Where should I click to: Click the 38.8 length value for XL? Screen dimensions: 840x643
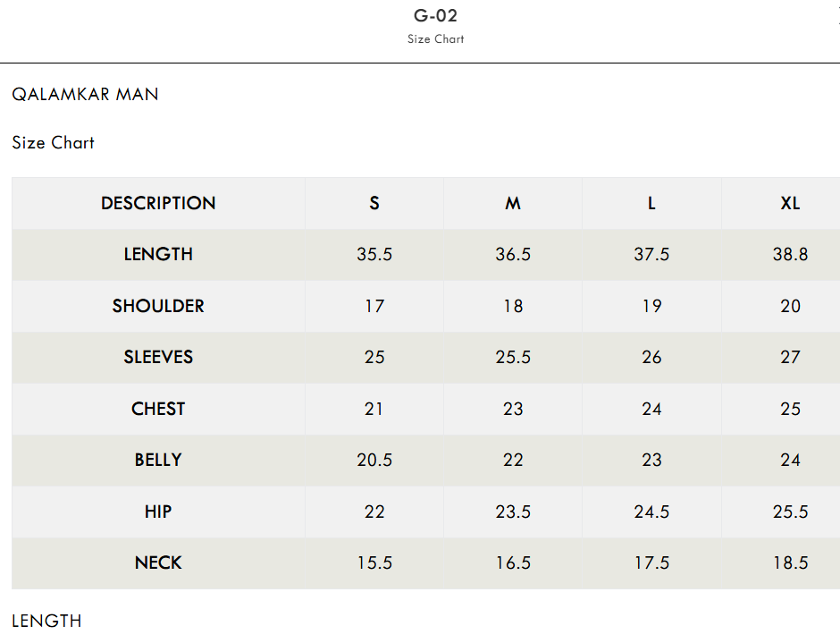coord(790,254)
